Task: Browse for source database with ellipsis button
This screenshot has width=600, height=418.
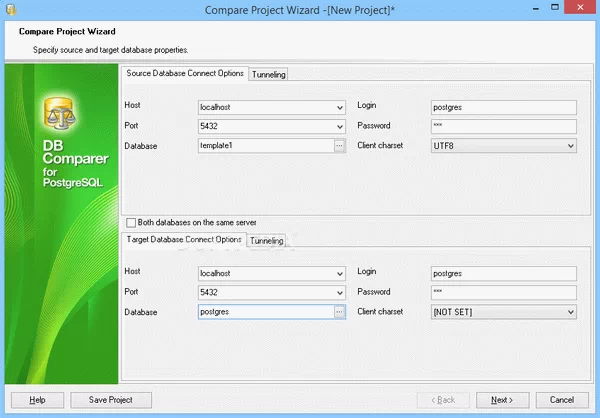Action: [x=339, y=146]
